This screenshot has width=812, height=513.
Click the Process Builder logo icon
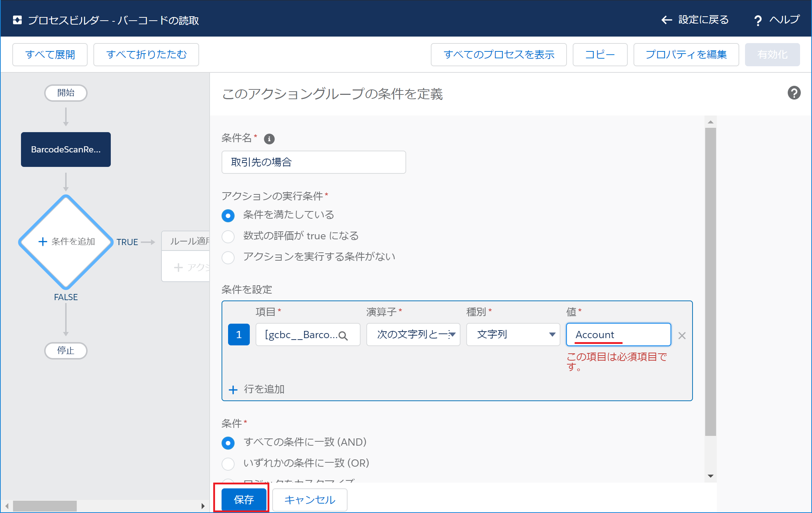[x=17, y=20]
